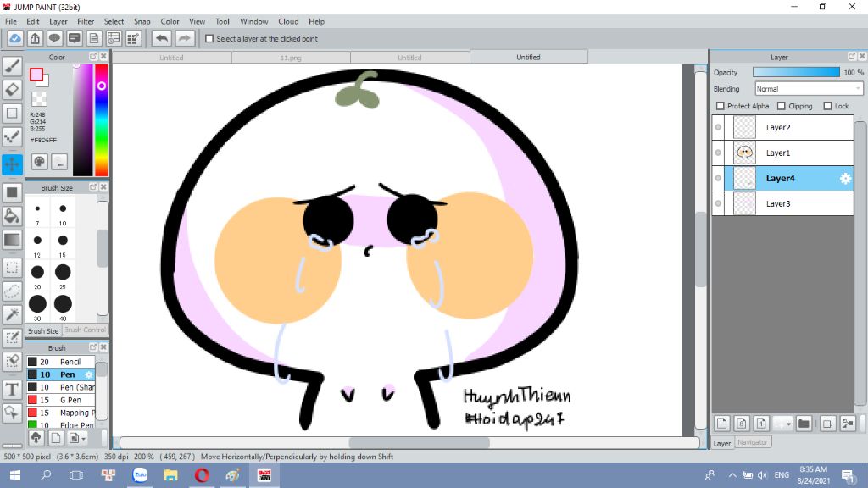Click the foreground color swatch
The width and height of the screenshot is (868, 488).
click(36, 75)
